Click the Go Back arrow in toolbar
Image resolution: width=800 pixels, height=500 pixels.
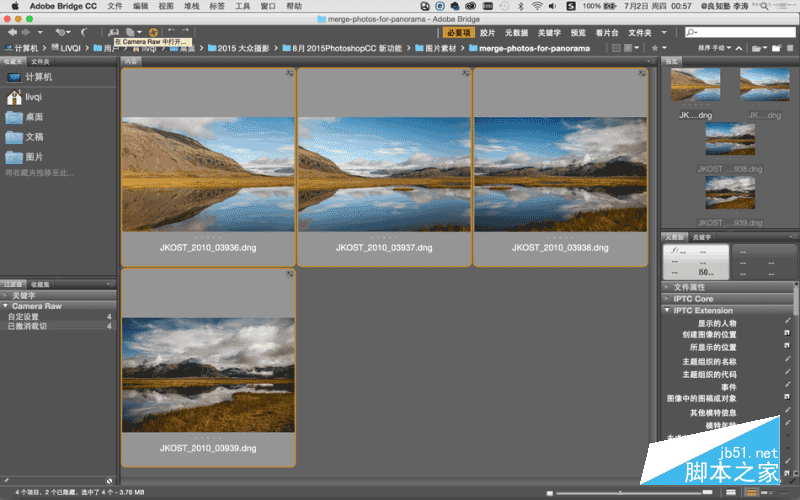coord(11,33)
